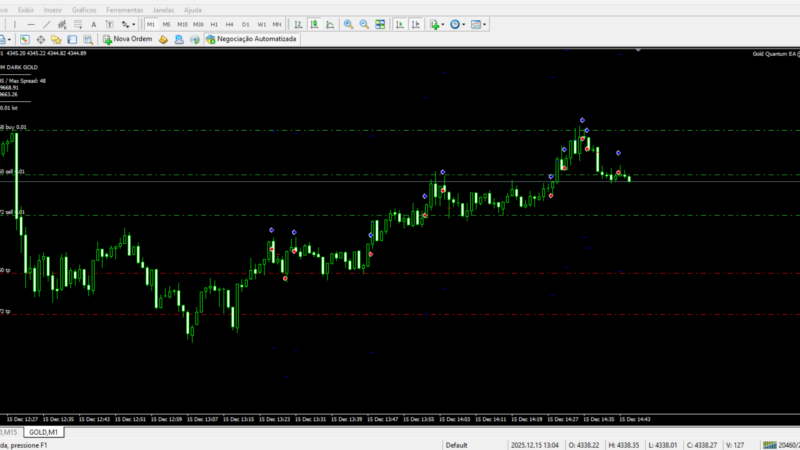Open the Data Window crosshair icon
The width and height of the screenshot is (800, 450).
click(x=40, y=39)
